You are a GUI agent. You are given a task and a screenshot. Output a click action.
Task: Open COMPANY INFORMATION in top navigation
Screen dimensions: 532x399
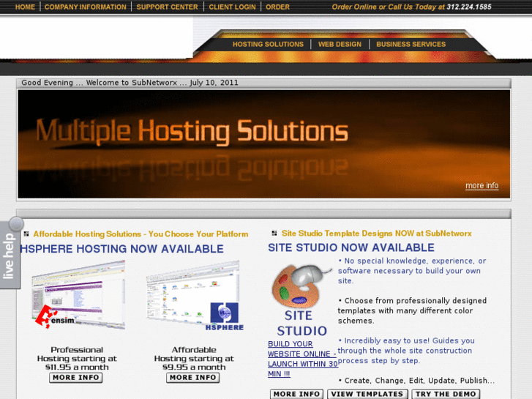click(x=86, y=7)
